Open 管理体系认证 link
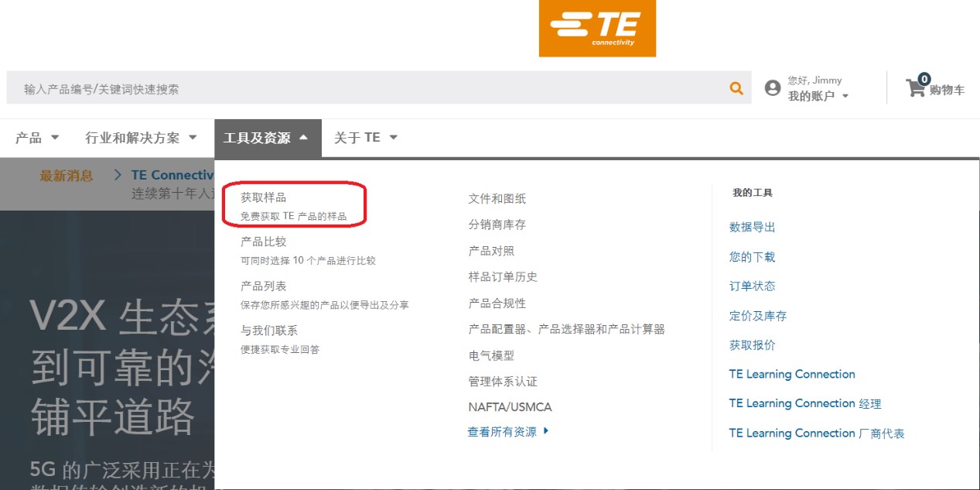 tap(503, 381)
